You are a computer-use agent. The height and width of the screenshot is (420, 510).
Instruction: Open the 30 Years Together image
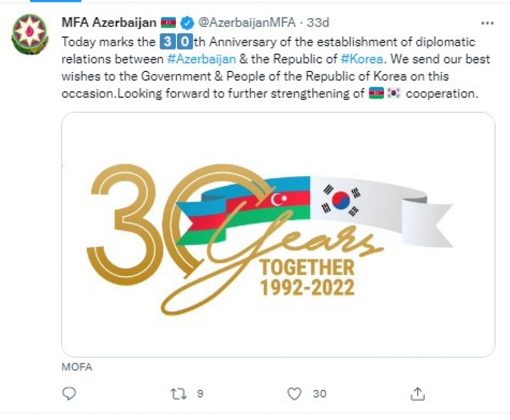(x=278, y=235)
